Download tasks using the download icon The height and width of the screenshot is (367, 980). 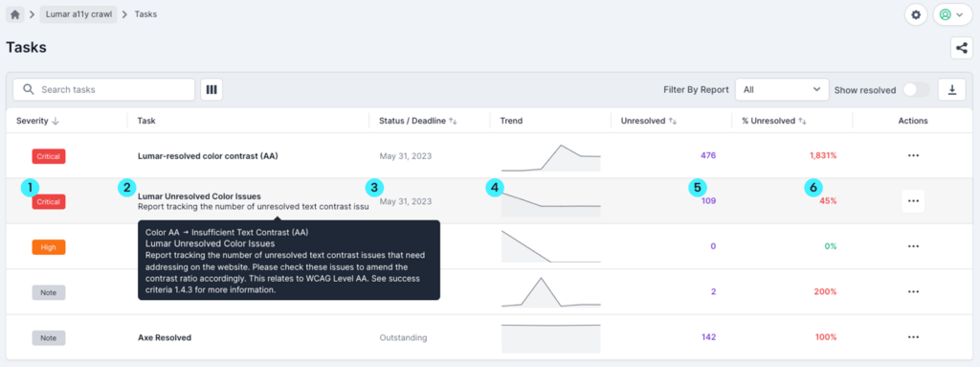point(952,89)
